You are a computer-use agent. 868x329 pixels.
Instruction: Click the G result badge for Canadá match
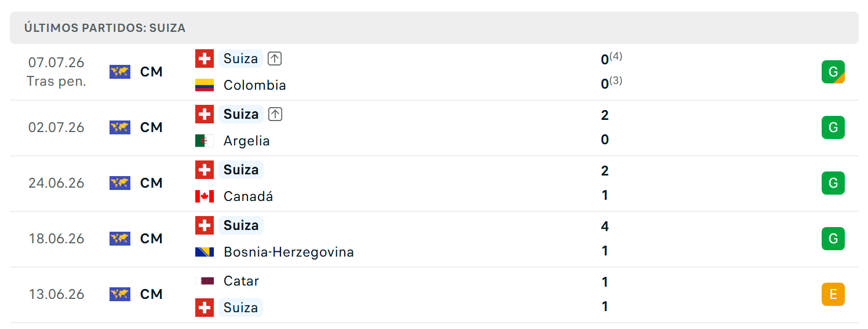[833, 183]
